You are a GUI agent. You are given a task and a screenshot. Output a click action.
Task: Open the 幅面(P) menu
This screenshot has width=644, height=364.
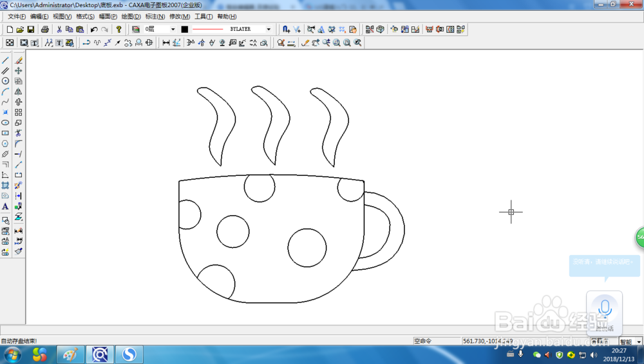[x=108, y=17]
